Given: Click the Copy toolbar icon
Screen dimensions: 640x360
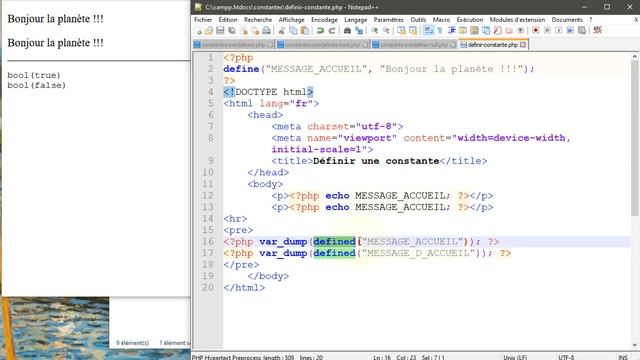Looking at the screenshot, I should pos(293,31).
